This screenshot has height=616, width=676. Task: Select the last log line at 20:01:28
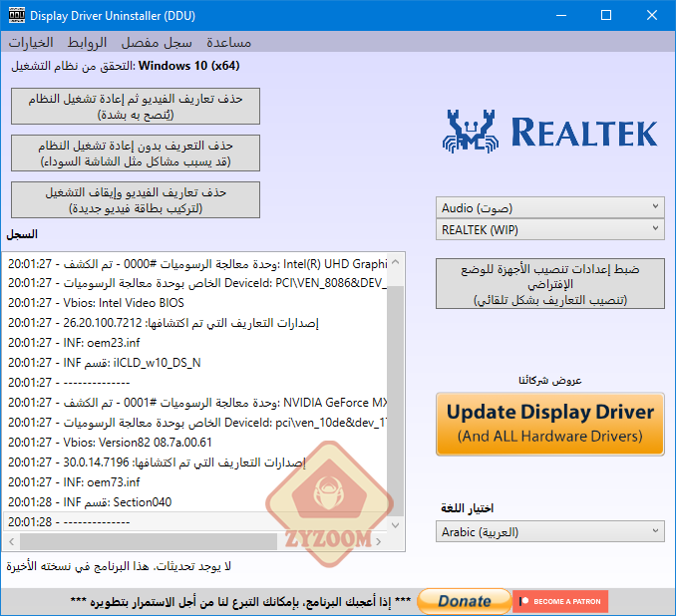click(x=194, y=522)
